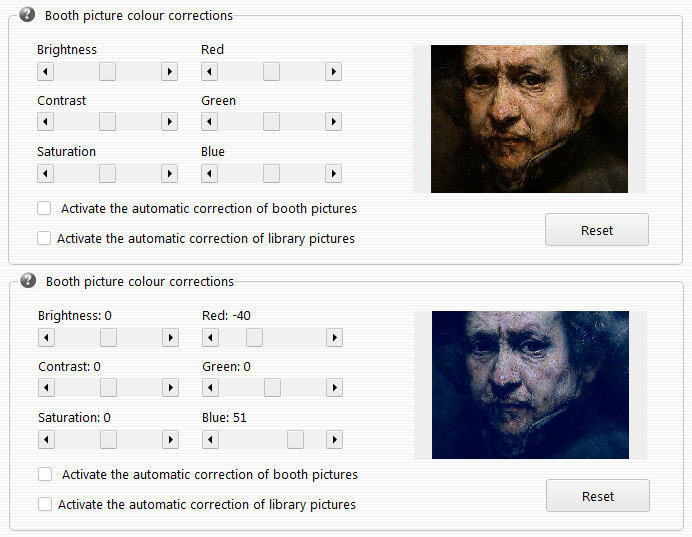Click Reset in the upper colour corrections panel

[x=596, y=230]
